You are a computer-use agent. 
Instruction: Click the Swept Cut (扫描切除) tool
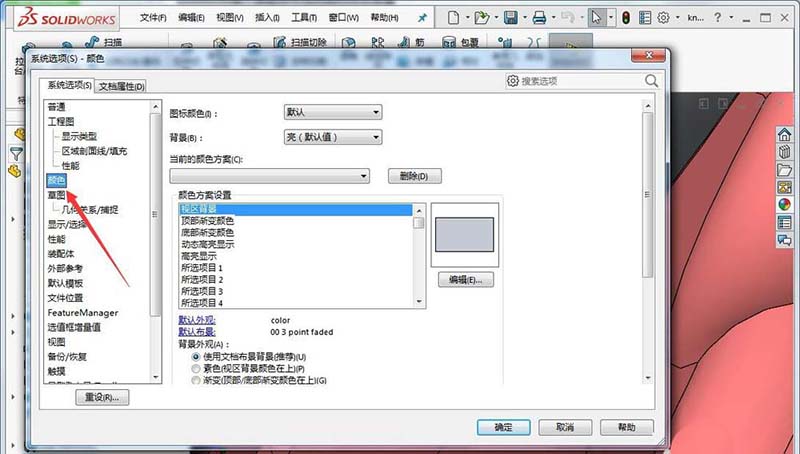[x=300, y=42]
